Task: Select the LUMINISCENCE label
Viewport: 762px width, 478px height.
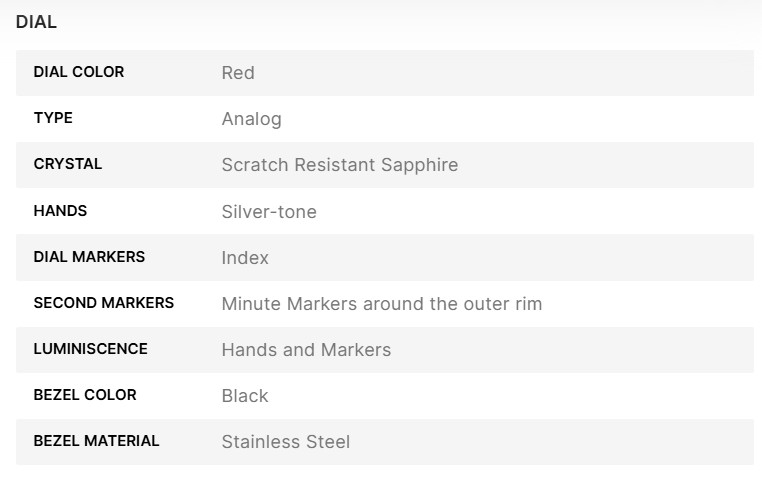Action: pyautogui.click(x=90, y=348)
